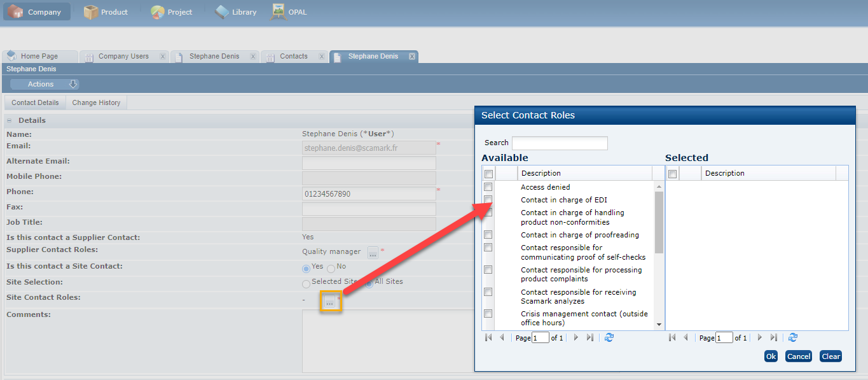Go to last page of Selected list
Screen dimensions: 868x380
pyautogui.click(x=773, y=338)
